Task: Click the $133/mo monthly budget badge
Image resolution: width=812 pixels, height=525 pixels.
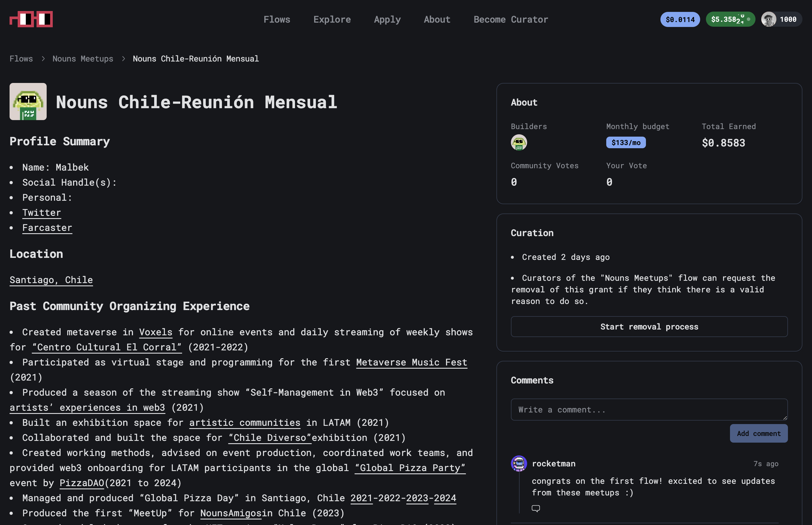Action: pos(626,142)
